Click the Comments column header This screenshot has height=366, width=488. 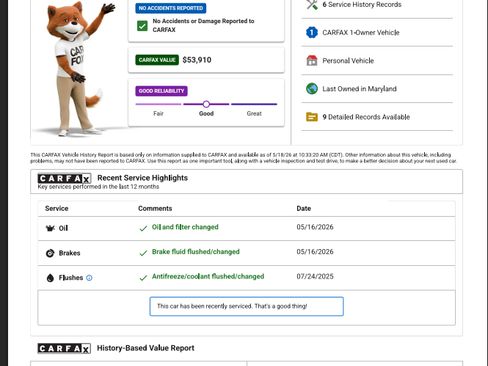click(155, 209)
